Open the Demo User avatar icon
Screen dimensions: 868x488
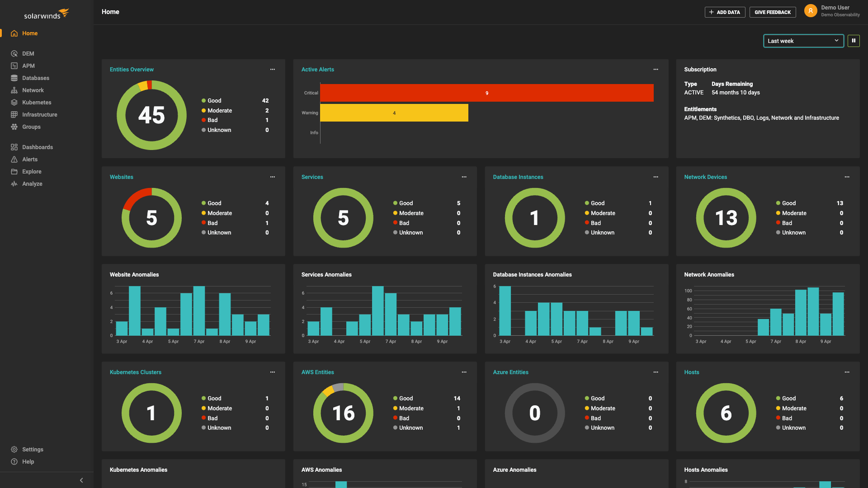click(x=810, y=11)
